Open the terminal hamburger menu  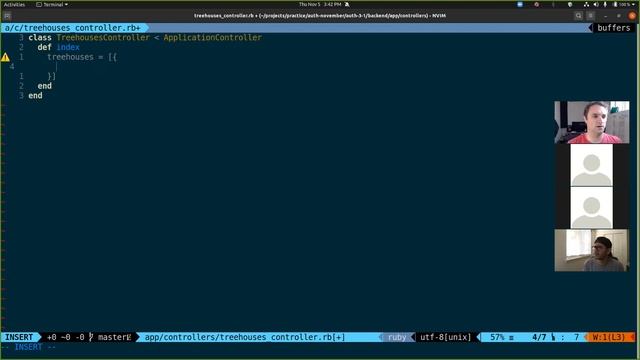(591, 16)
